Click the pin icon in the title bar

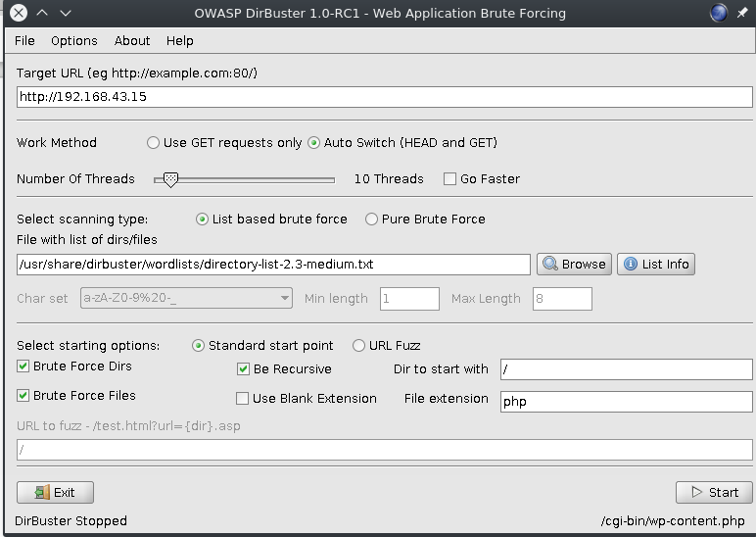click(742, 13)
